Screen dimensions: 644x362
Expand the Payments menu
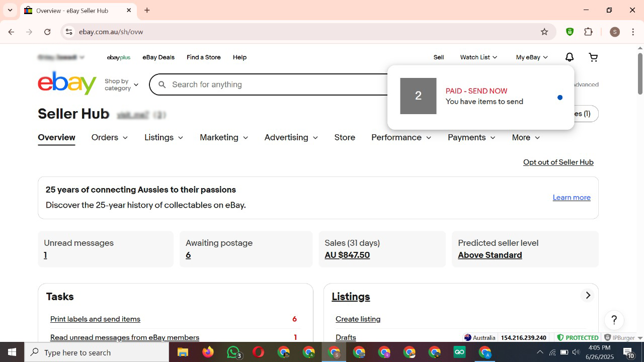(471, 137)
